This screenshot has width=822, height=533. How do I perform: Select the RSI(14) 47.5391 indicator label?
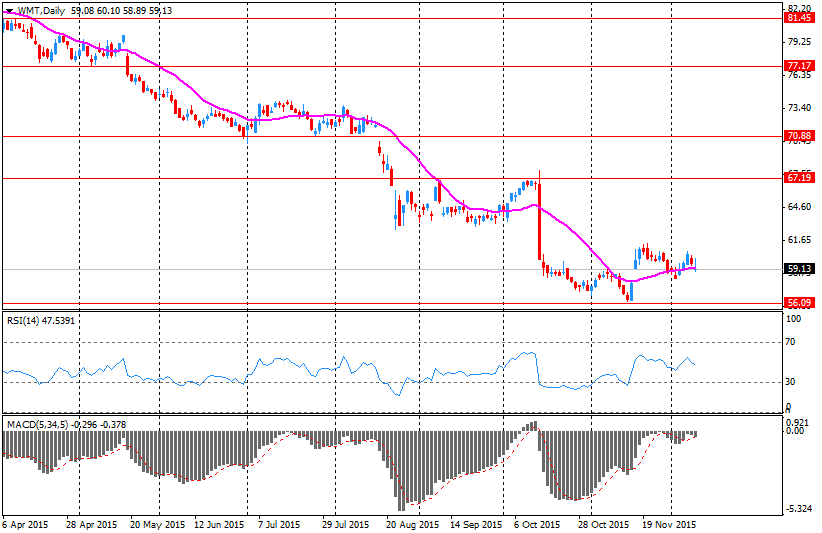click(x=41, y=320)
